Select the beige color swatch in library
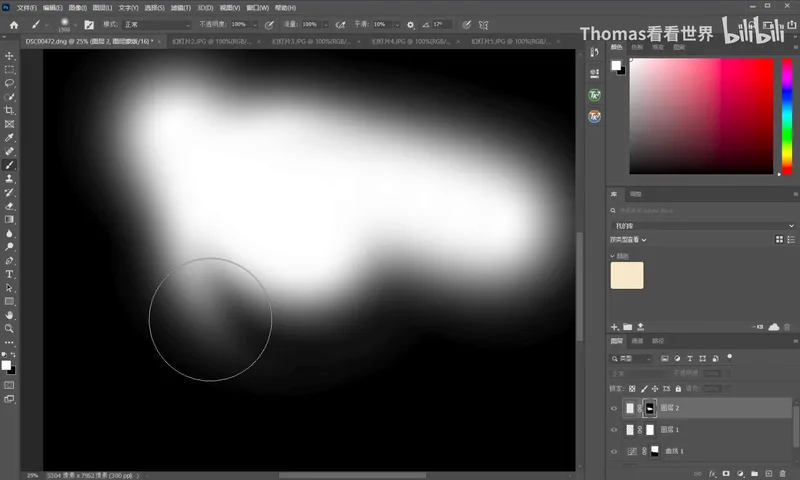This screenshot has height=480, width=800. (627, 275)
